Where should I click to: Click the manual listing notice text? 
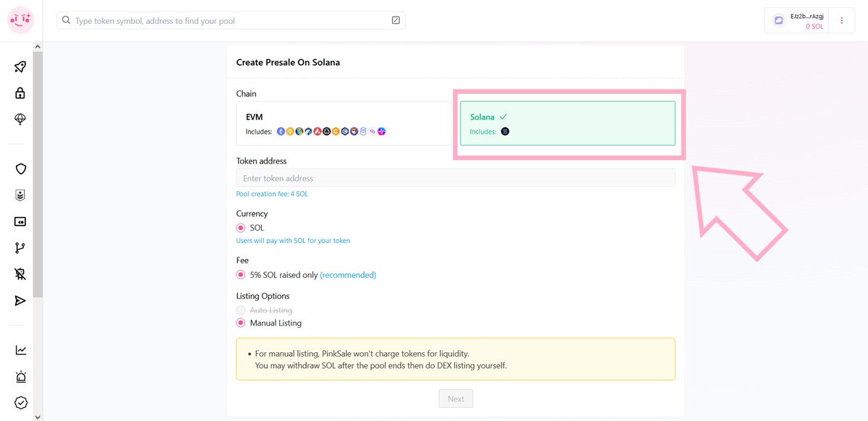380,360
